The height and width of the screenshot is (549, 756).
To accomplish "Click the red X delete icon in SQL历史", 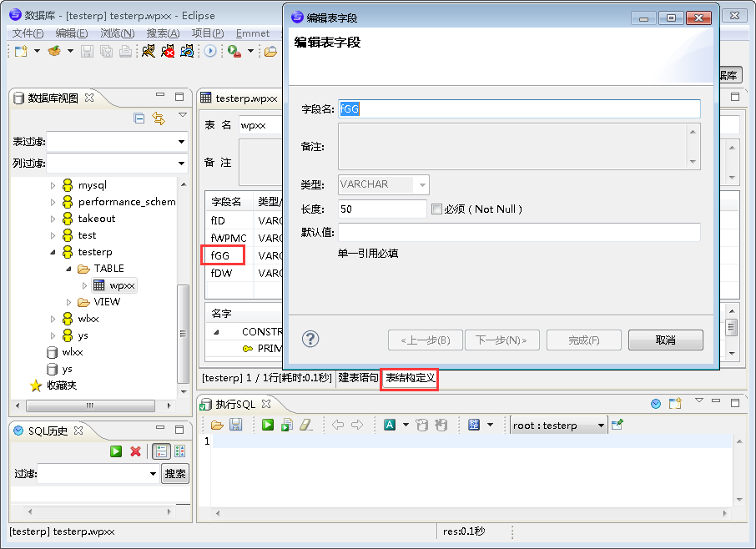I will [135, 451].
